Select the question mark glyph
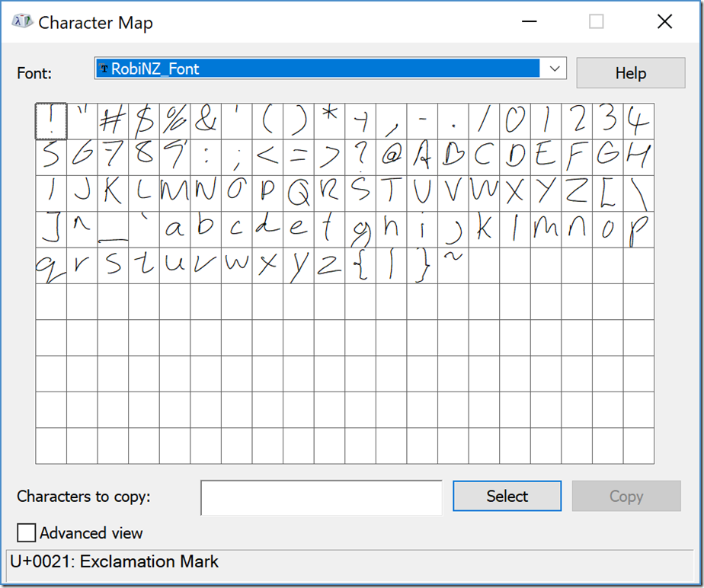Image resolution: width=704 pixels, height=588 pixels. [x=360, y=157]
